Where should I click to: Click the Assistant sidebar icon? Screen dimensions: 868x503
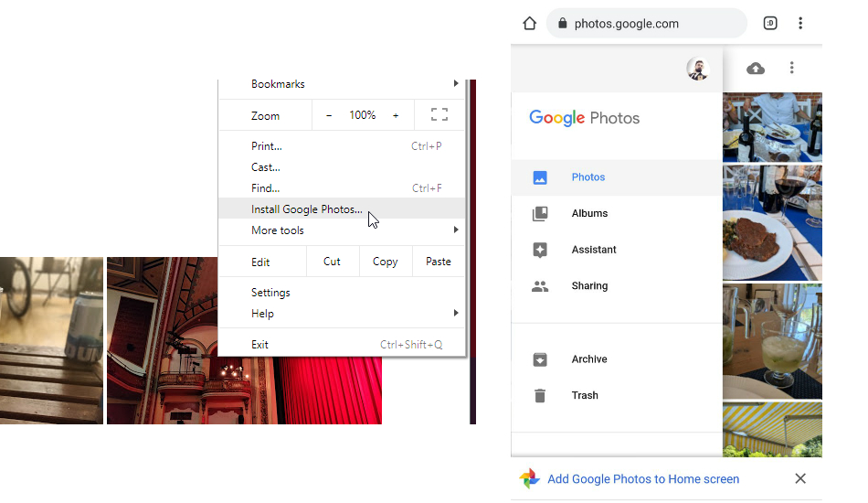pyautogui.click(x=540, y=250)
